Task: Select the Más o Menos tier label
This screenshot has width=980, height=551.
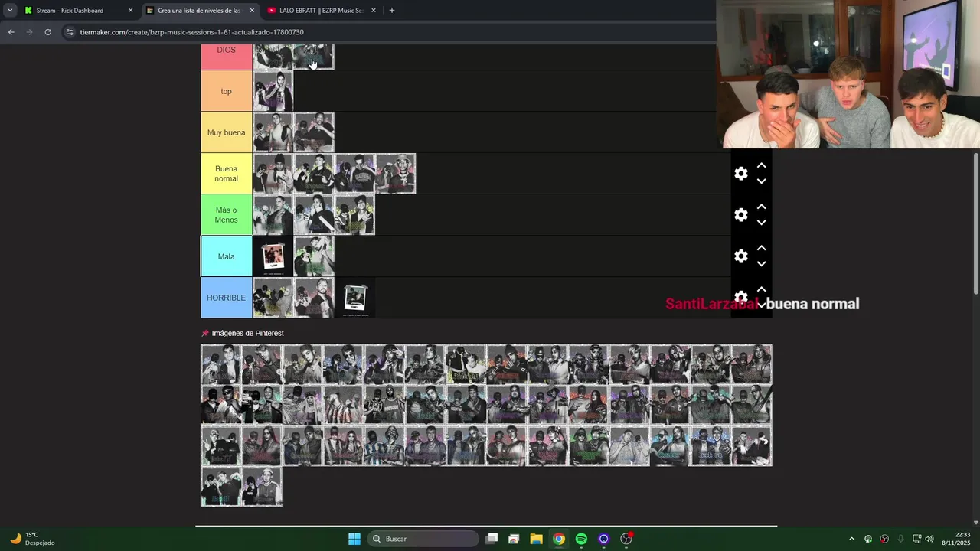Action: (227, 215)
